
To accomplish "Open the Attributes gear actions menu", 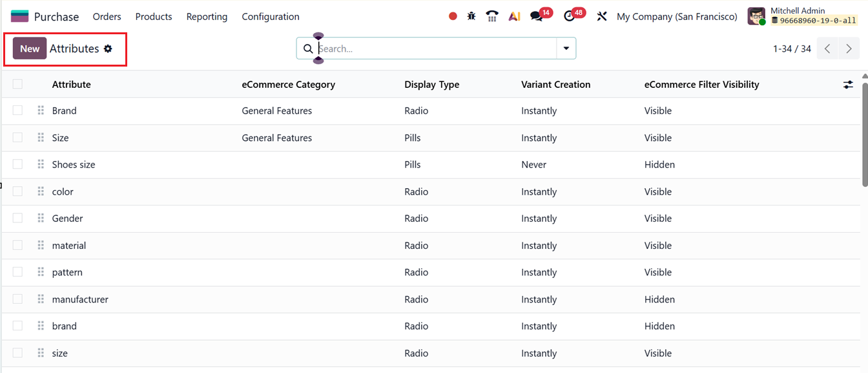I will point(108,48).
